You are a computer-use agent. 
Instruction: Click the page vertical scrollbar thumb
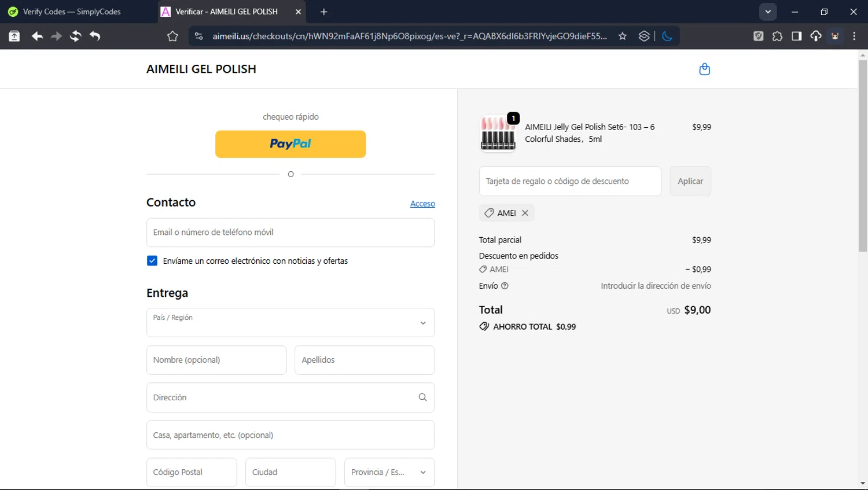tap(863, 155)
